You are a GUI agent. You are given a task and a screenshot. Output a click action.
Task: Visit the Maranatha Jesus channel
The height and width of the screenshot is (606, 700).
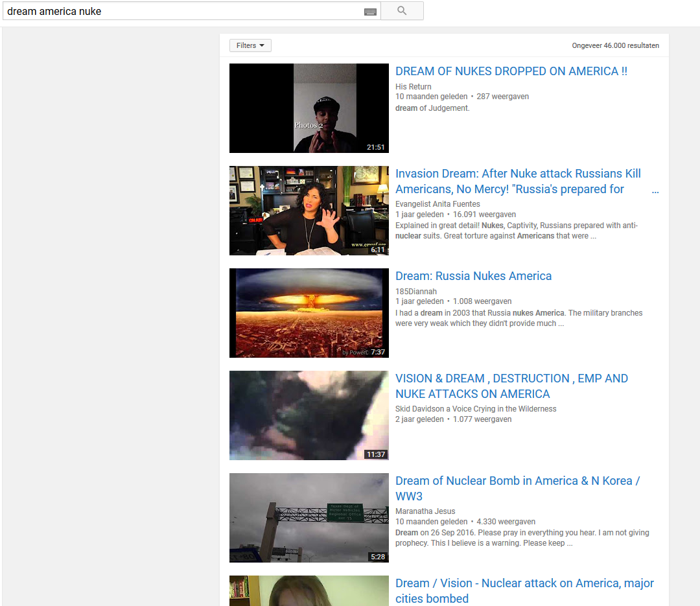tap(425, 511)
